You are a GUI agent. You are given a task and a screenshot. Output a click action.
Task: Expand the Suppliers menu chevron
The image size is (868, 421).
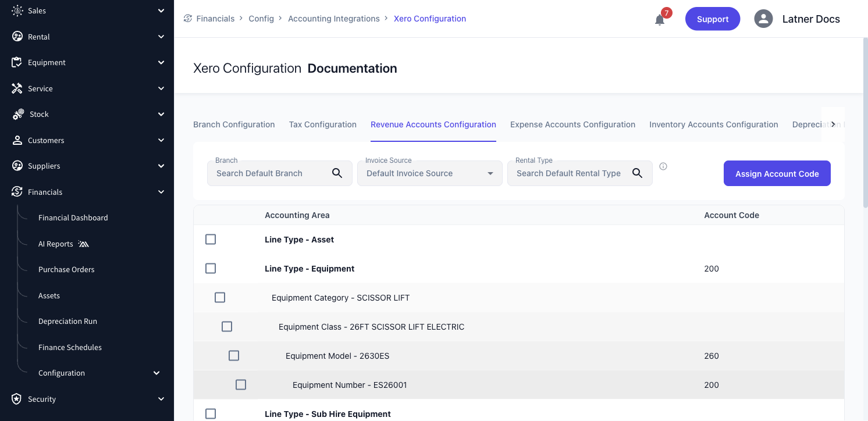pos(161,166)
